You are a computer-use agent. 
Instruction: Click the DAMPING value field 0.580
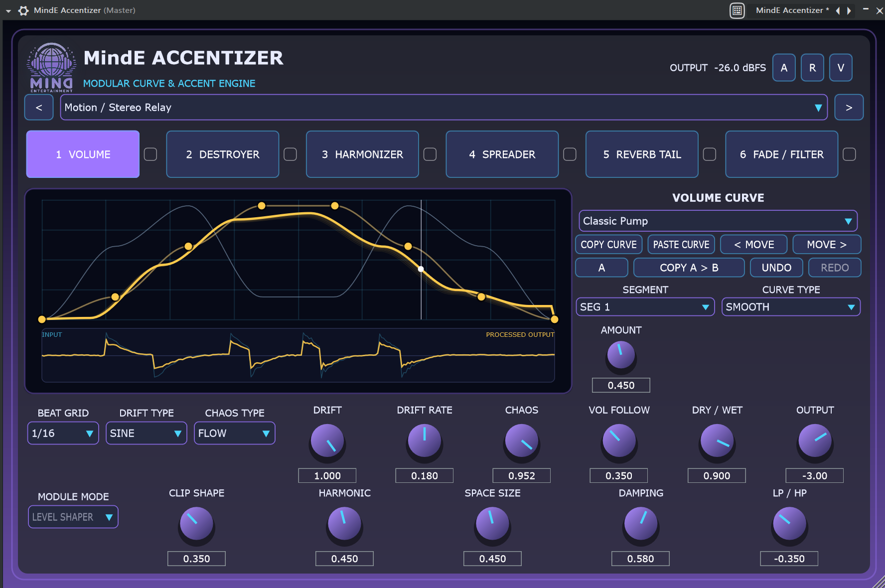[641, 559]
